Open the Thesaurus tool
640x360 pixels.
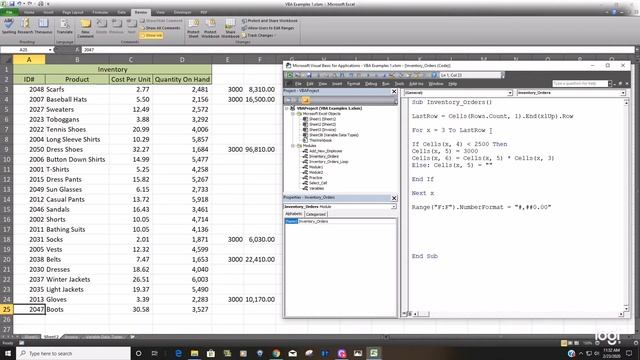[43, 26]
